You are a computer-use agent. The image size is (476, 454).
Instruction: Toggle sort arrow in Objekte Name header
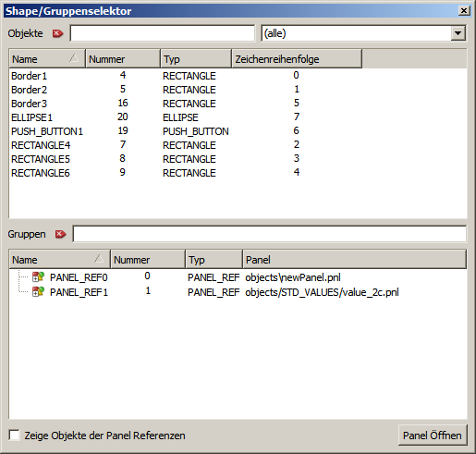coord(74,58)
